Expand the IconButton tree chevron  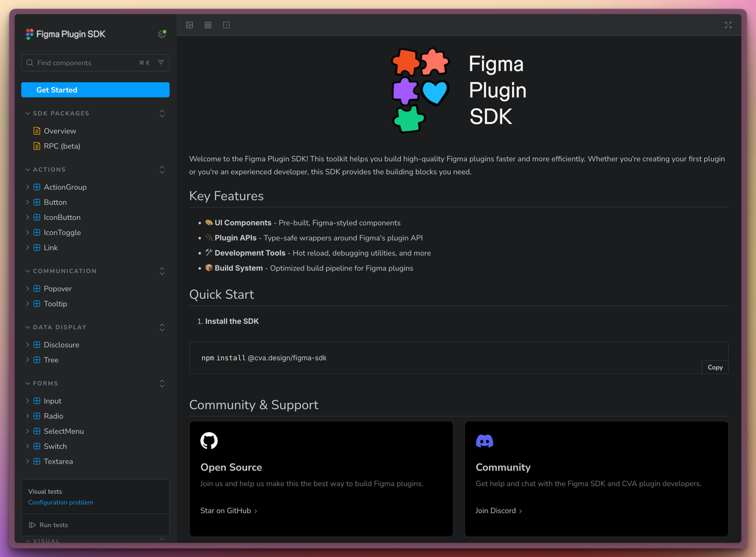(28, 217)
